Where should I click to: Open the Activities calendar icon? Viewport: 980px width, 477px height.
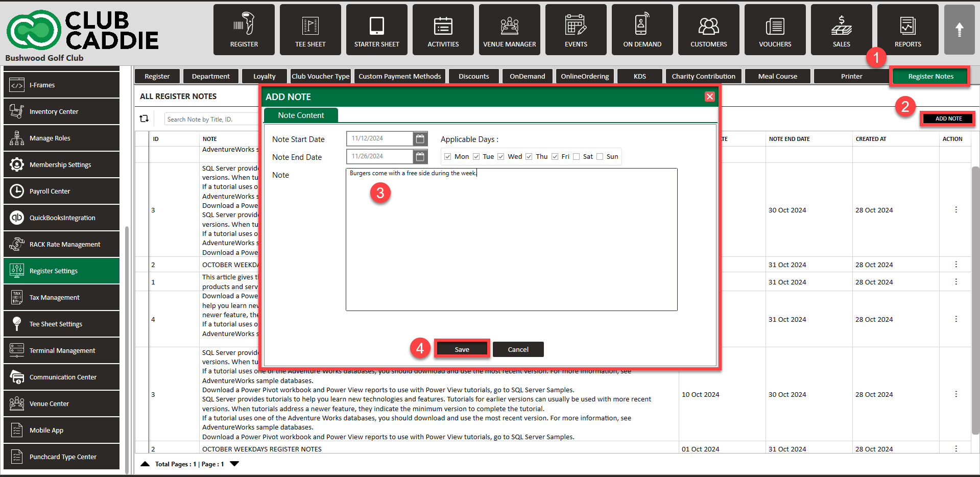(x=443, y=26)
